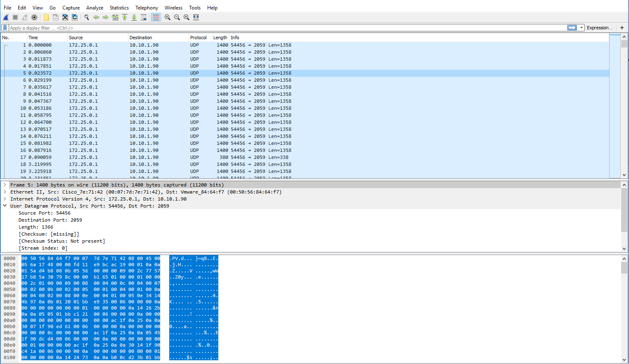Zoom out of main window text
Image resolution: width=629 pixels, height=364 pixels.
coord(177,17)
